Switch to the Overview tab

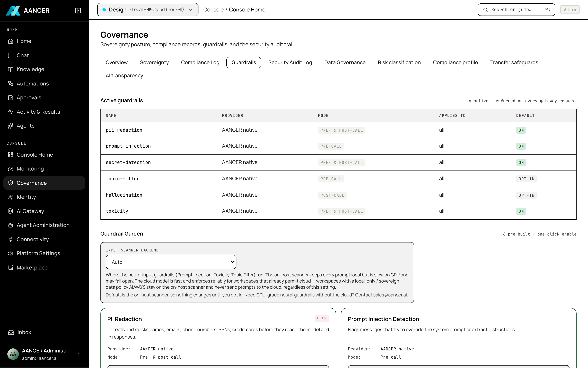click(x=117, y=63)
